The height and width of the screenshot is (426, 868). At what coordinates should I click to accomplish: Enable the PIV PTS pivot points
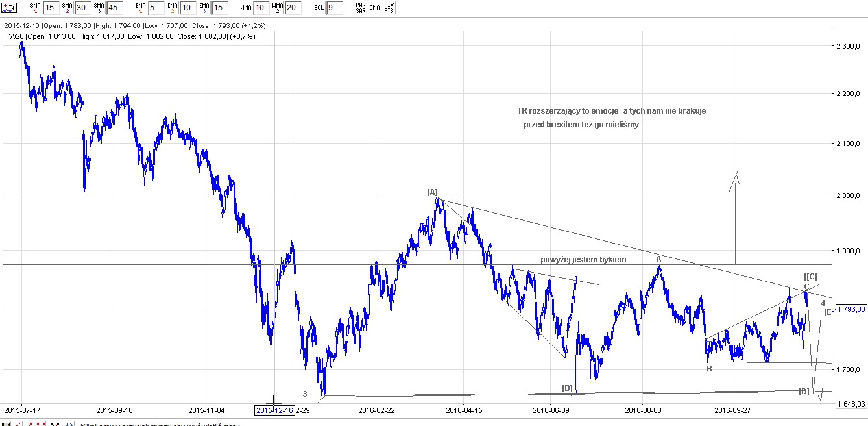389,8
